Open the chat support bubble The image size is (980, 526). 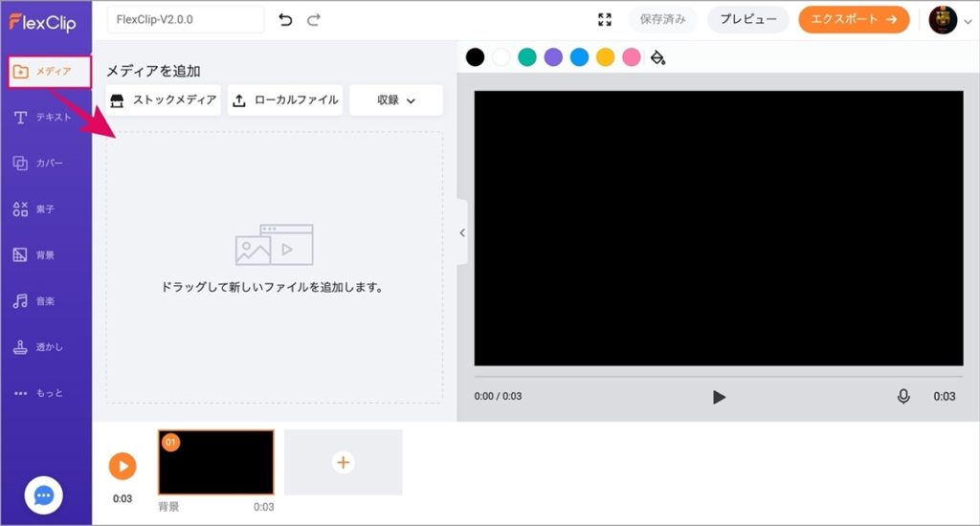pyautogui.click(x=43, y=495)
